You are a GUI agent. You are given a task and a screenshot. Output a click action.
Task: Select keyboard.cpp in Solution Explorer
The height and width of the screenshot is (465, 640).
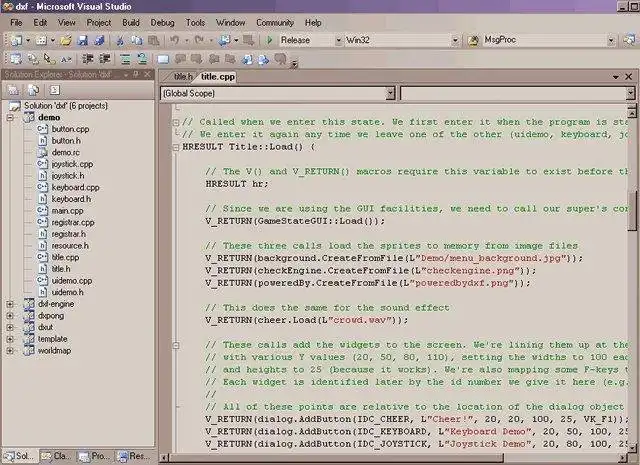(x=76, y=188)
